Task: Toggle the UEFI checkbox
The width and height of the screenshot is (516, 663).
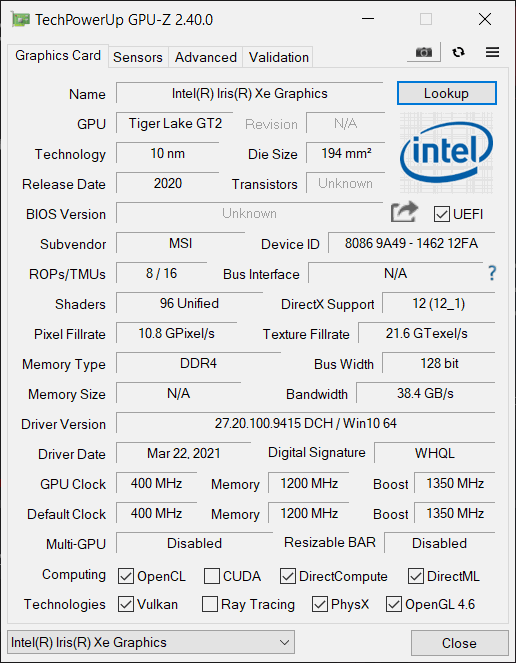Action: tap(441, 214)
